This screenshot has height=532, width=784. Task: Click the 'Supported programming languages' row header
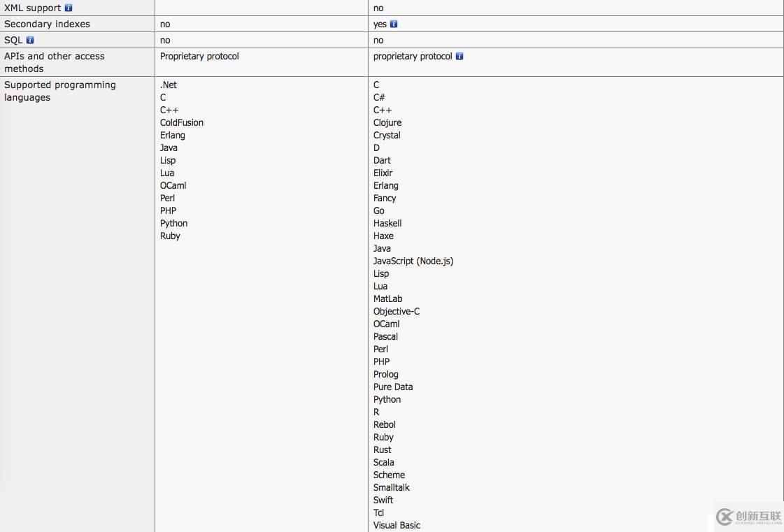59,91
